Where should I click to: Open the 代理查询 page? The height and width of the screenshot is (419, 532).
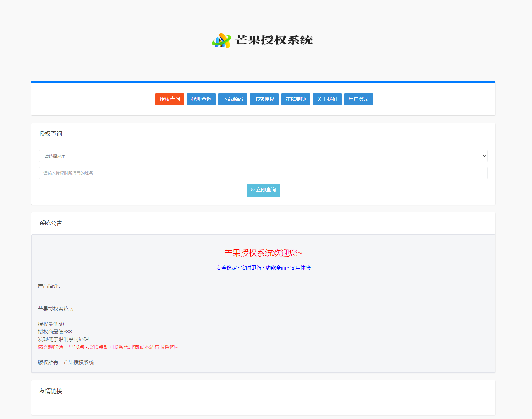[201, 99]
